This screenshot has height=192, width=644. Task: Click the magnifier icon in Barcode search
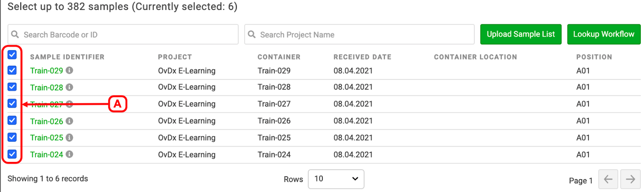coord(15,35)
